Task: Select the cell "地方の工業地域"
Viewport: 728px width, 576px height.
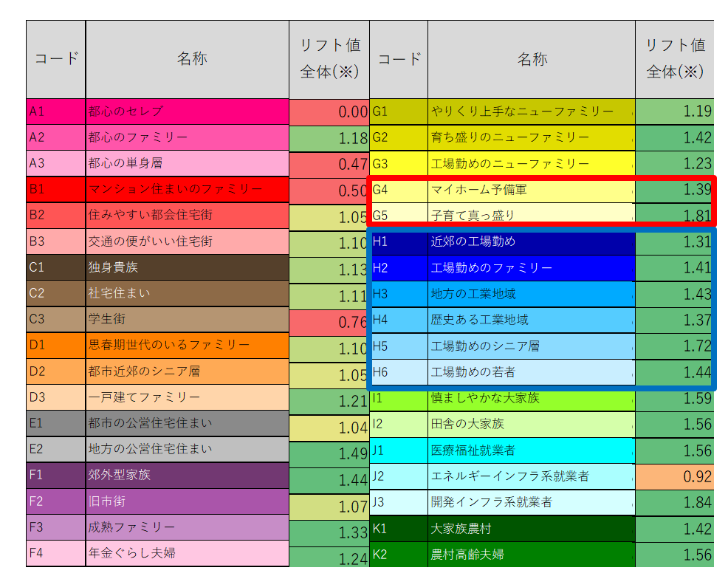Action: pos(531,294)
